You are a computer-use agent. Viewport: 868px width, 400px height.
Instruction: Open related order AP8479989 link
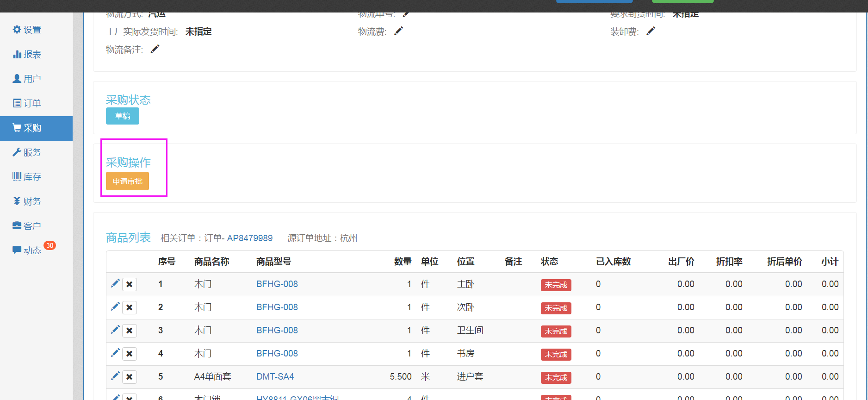[249, 238]
